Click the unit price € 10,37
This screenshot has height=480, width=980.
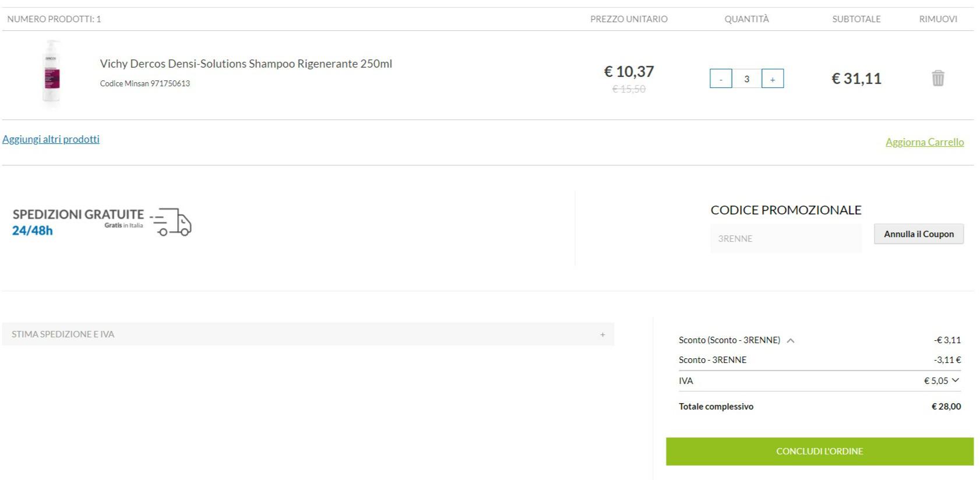click(629, 72)
